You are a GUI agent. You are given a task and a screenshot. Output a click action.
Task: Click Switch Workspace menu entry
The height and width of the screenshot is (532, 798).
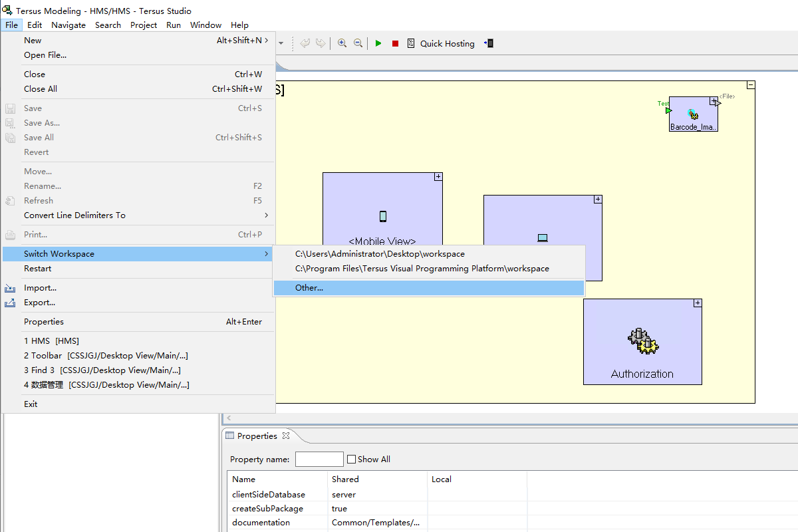click(x=138, y=254)
